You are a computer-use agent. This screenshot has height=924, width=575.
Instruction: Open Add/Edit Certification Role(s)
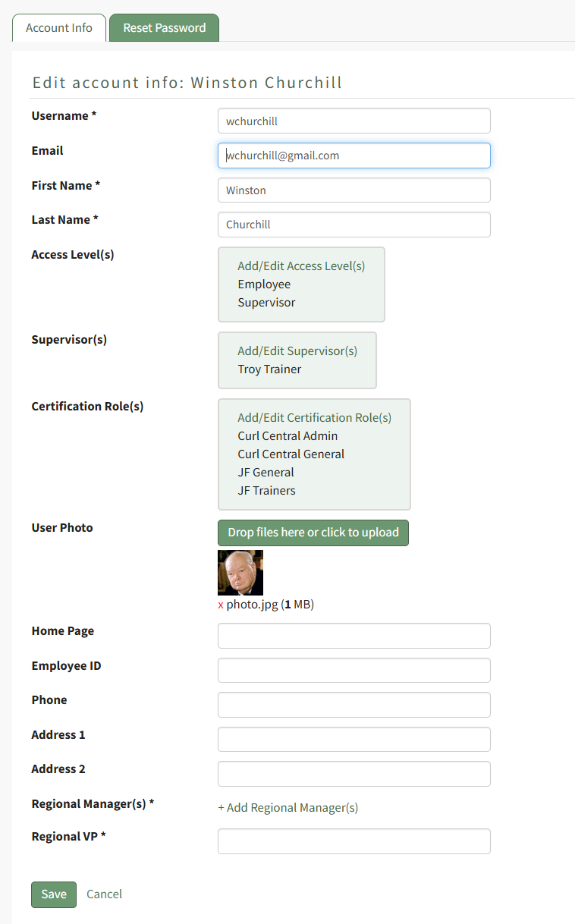(x=314, y=418)
